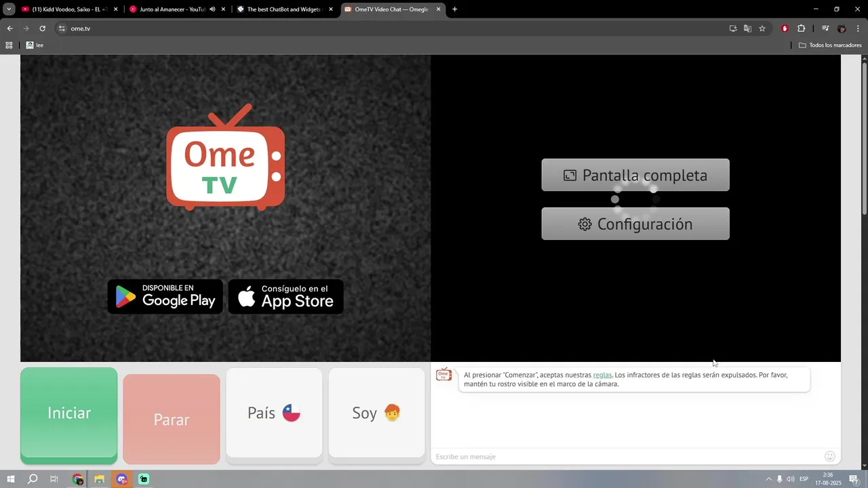Open the Google Play download badge
The width and height of the screenshot is (868, 488).
coord(165,297)
